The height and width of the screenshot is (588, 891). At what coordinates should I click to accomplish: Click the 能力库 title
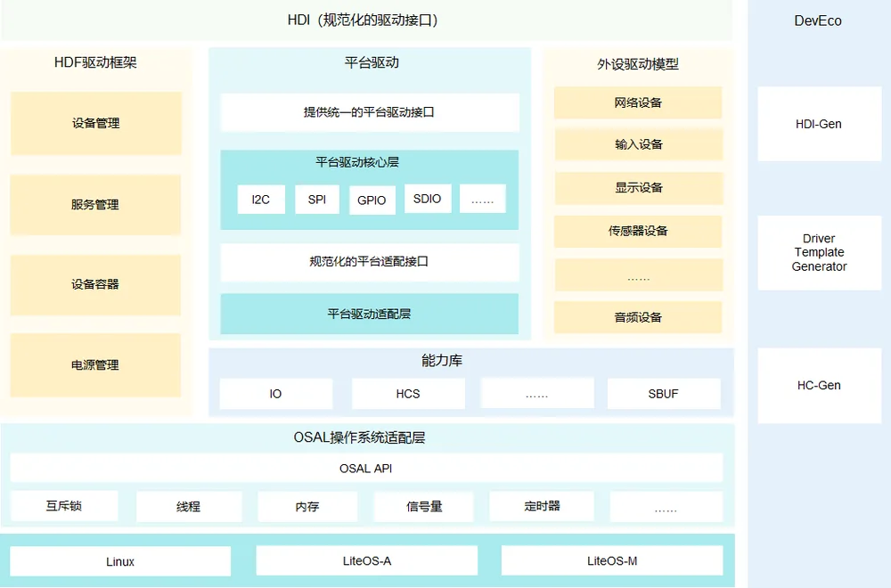coord(442,360)
